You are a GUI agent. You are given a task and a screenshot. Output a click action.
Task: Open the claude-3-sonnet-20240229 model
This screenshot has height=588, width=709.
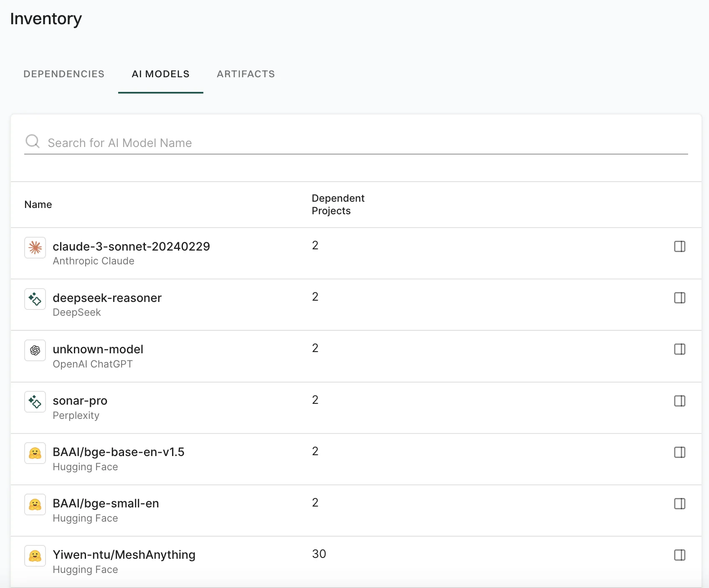[131, 246]
